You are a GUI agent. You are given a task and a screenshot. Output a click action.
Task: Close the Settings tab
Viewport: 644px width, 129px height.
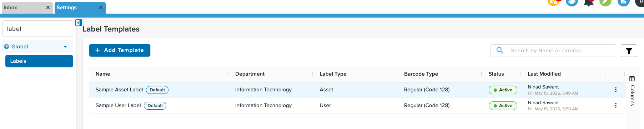[101, 8]
